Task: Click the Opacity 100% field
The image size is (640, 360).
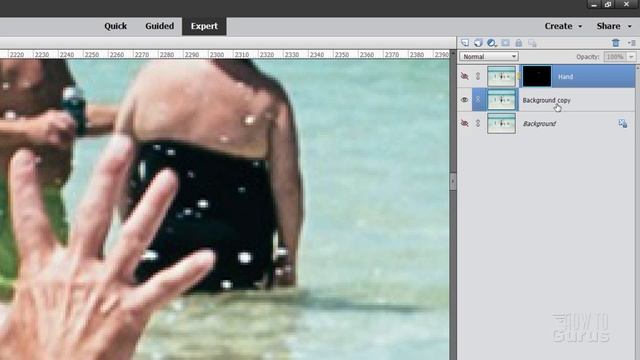Action: [x=615, y=57]
